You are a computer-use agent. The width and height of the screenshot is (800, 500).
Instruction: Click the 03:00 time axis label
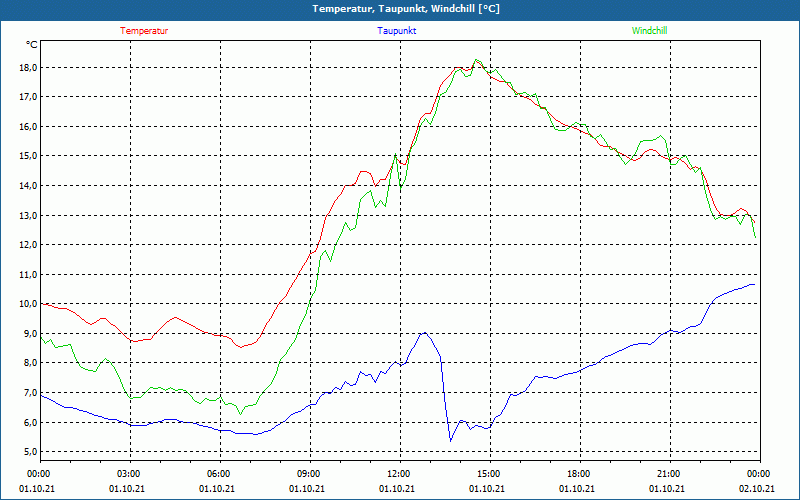pos(130,473)
